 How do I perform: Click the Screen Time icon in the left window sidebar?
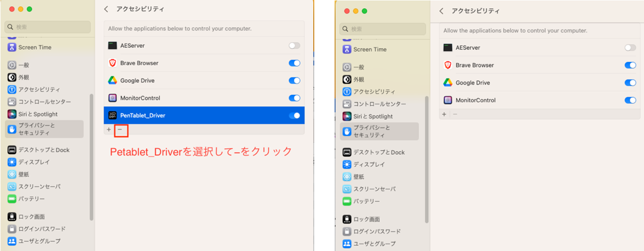[x=12, y=47]
